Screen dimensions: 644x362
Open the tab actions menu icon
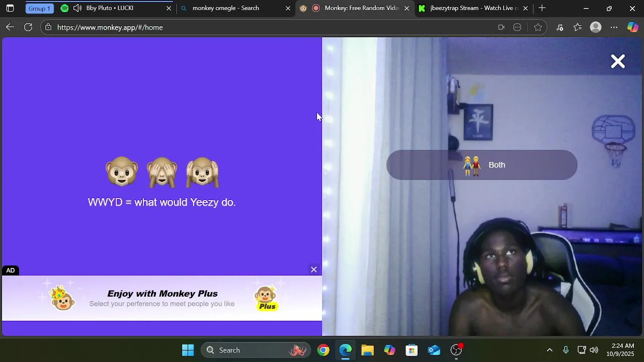click(x=10, y=9)
